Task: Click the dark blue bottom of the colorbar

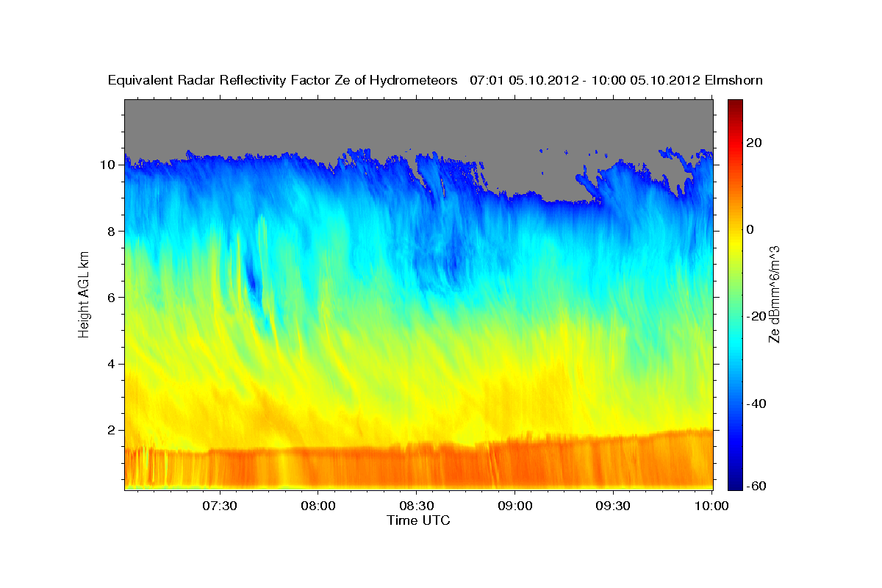Action: tap(736, 481)
